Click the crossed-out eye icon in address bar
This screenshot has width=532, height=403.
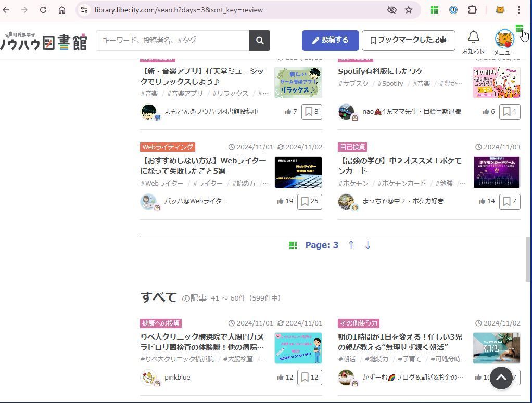coord(392,10)
